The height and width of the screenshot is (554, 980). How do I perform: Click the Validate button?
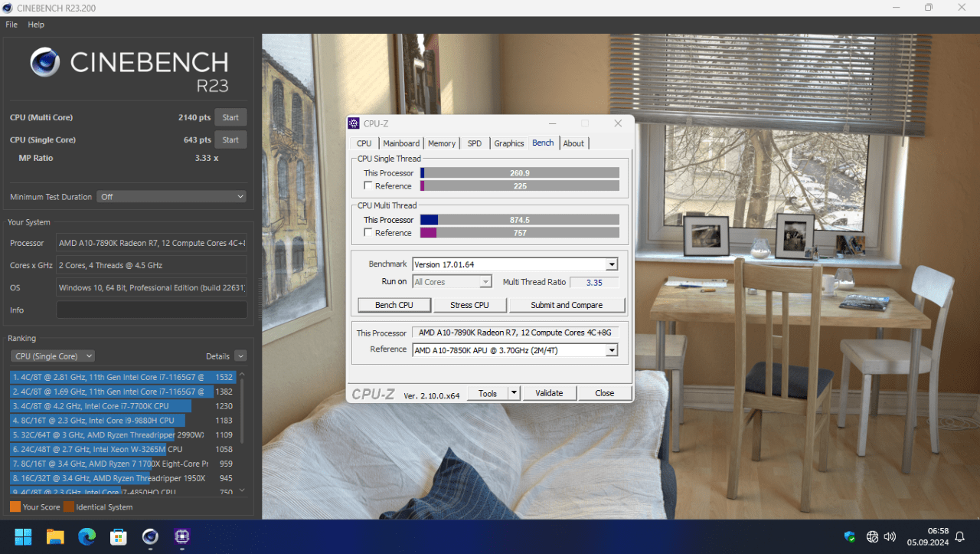point(549,393)
